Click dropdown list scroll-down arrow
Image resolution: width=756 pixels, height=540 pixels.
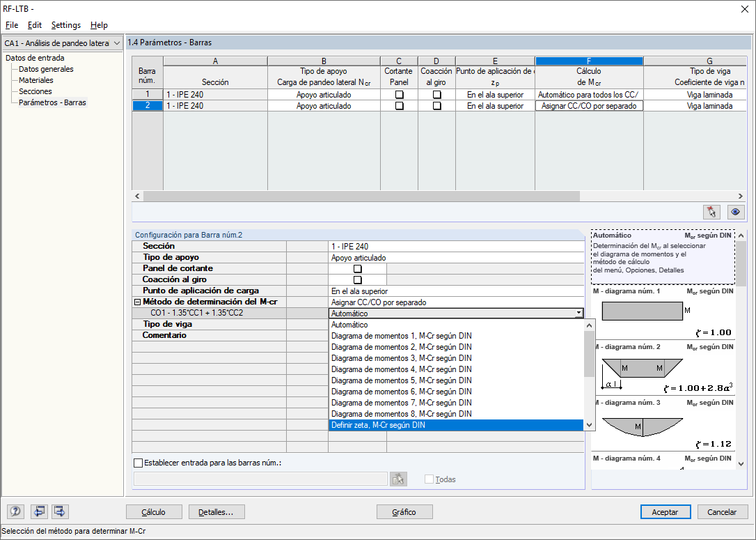(589, 425)
